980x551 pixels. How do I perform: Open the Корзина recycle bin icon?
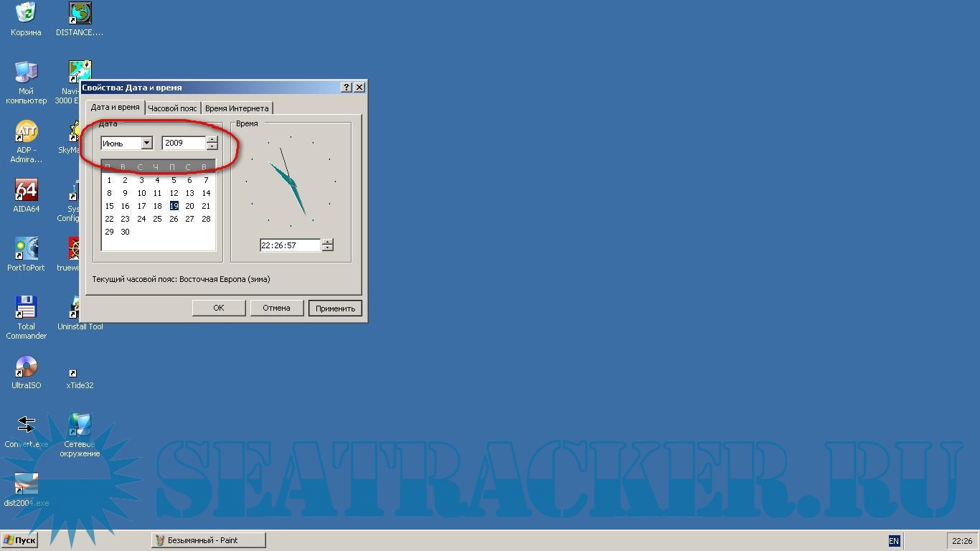26,13
